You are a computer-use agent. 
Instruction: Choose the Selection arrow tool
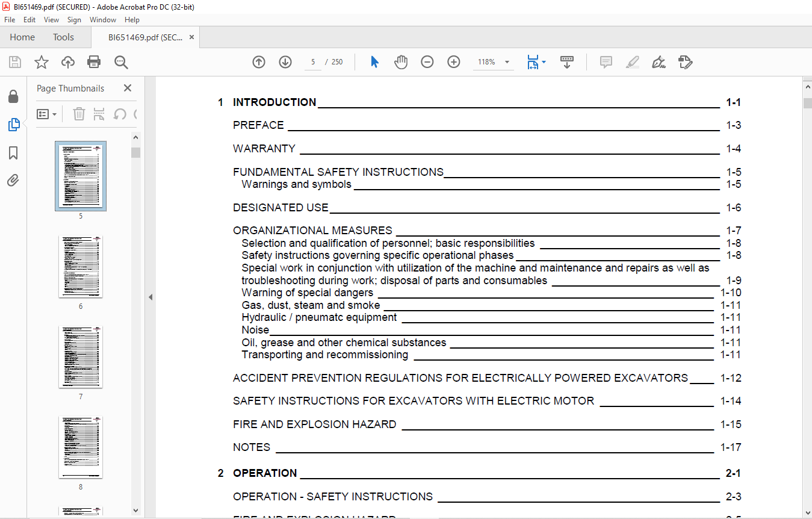pos(374,62)
